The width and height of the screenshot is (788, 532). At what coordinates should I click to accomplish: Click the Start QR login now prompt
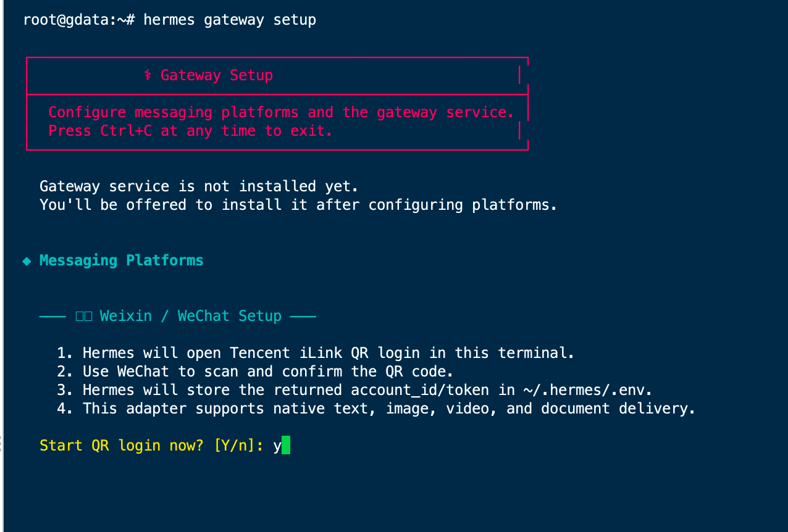(x=121, y=446)
